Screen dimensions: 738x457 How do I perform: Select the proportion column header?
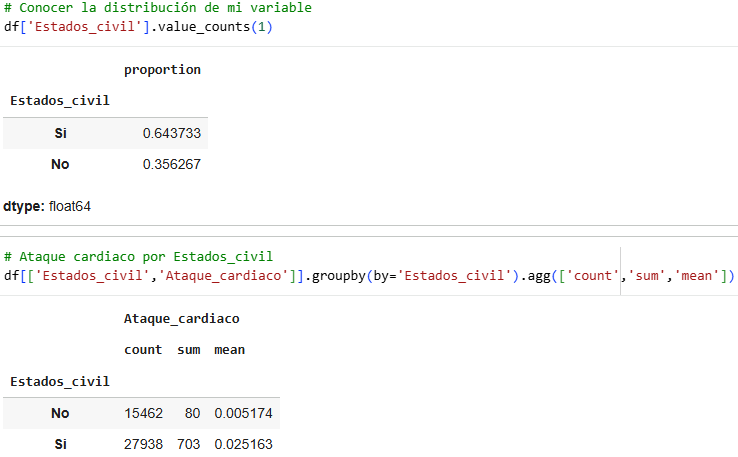162,70
